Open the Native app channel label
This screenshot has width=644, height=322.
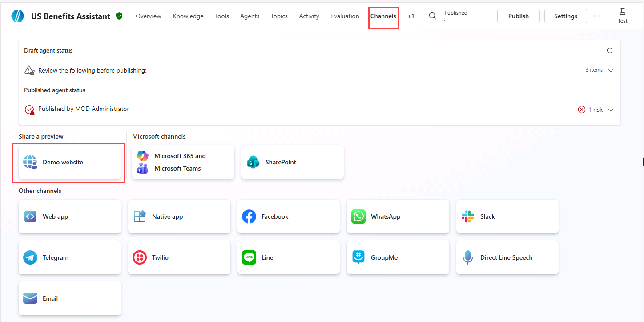(x=168, y=216)
